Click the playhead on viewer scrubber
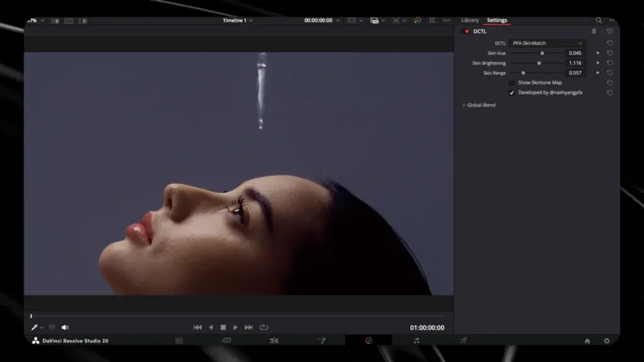The height and width of the screenshot is (362, 644). click(x=31, y=316)
